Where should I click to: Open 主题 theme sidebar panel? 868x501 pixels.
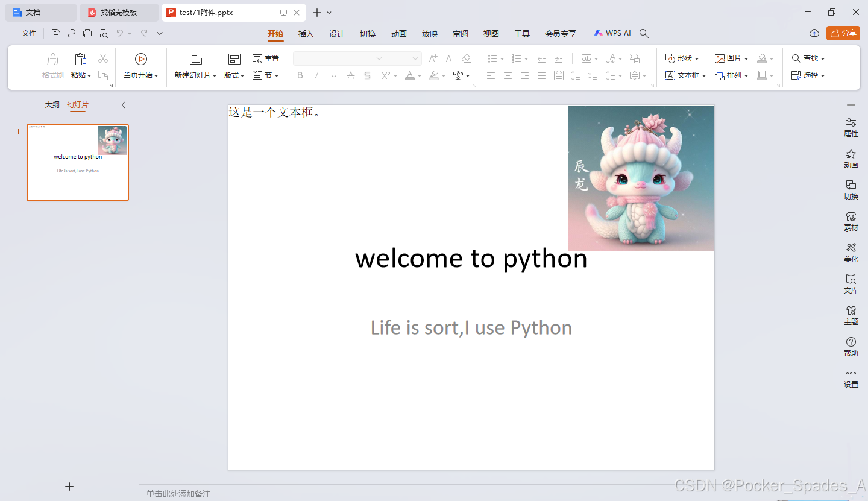tap(851, 315)
